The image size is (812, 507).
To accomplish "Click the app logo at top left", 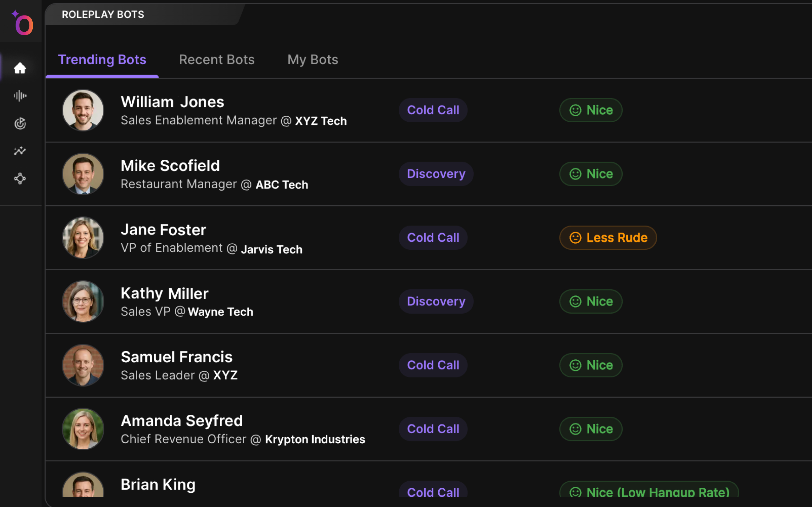I will [x=23, y=23].
